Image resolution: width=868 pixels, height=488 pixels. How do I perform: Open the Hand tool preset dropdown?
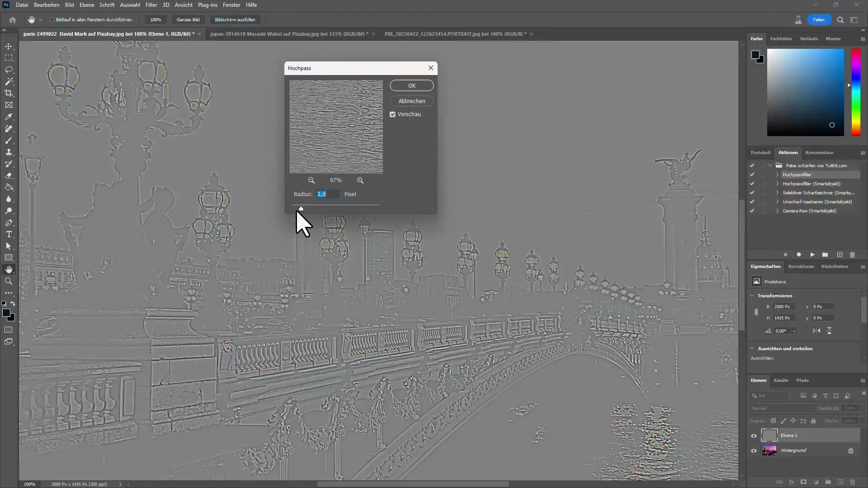41,20
